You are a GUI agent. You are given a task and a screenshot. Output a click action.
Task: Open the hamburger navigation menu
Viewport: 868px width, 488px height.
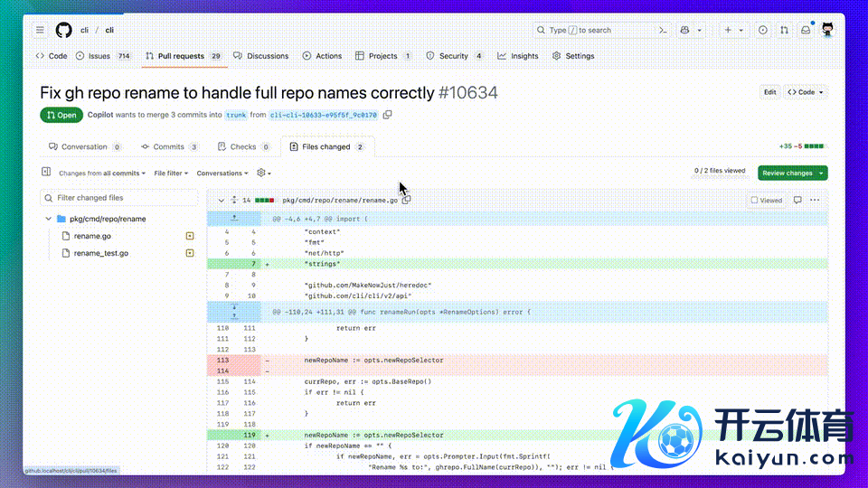click(40, 30)
